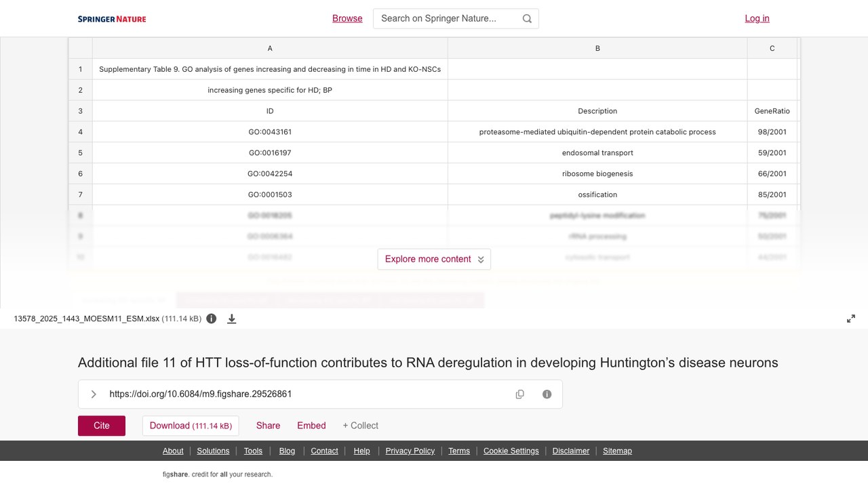868x488 pixels.
Task: Select column B header in spreadsheet
Action: (597, 48)
